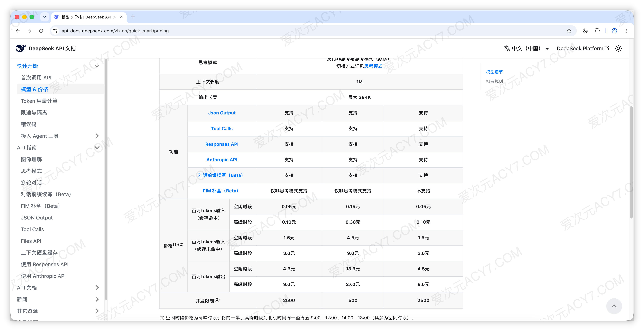This screenshot has width=644, height=331.
Task: Open the Tool Calls table link
Action: tap(222, 129)
